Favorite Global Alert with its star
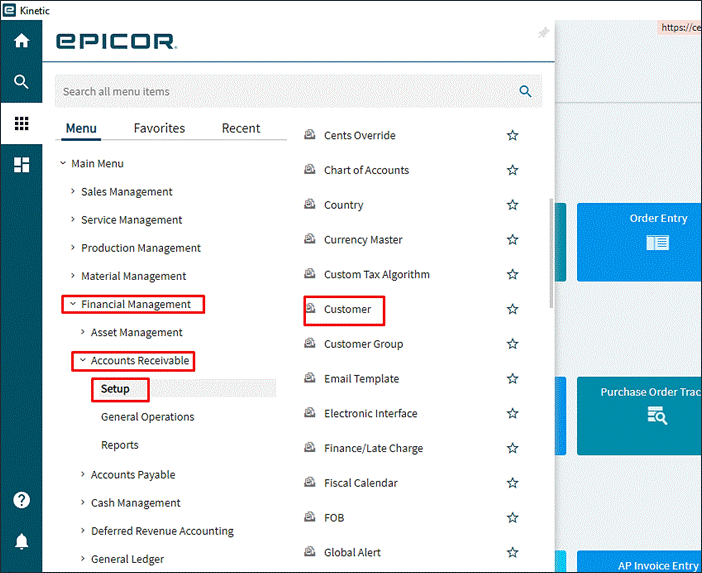The width and height of the screenshot is (702, 573). (x=513, y=552)
